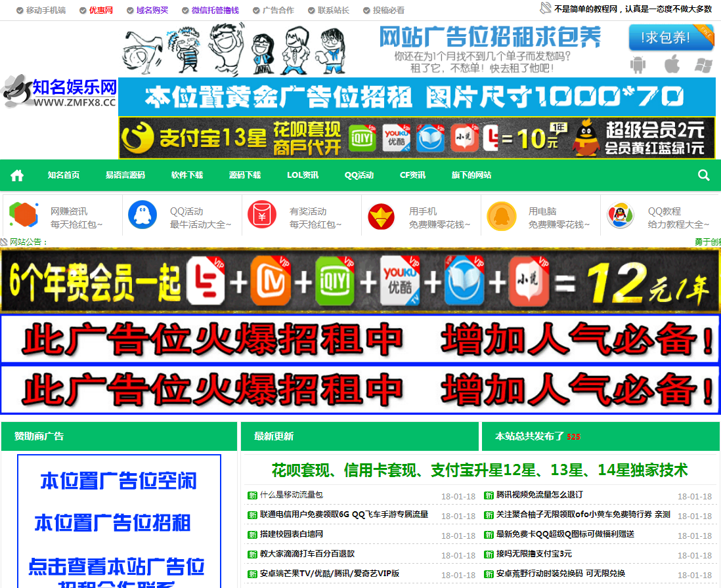Click the 6个年费会员一起 12元 banner
This screenshot has height=588, width=721.
[360, 281]
